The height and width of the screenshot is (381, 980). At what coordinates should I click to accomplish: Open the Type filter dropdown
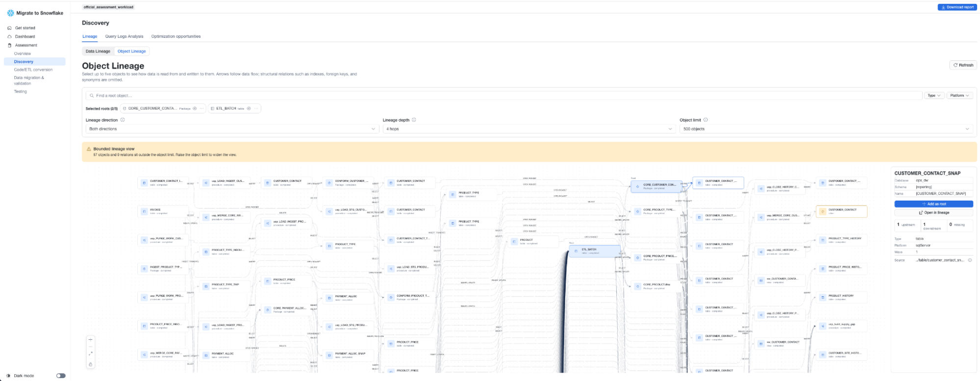pos(933,96)
